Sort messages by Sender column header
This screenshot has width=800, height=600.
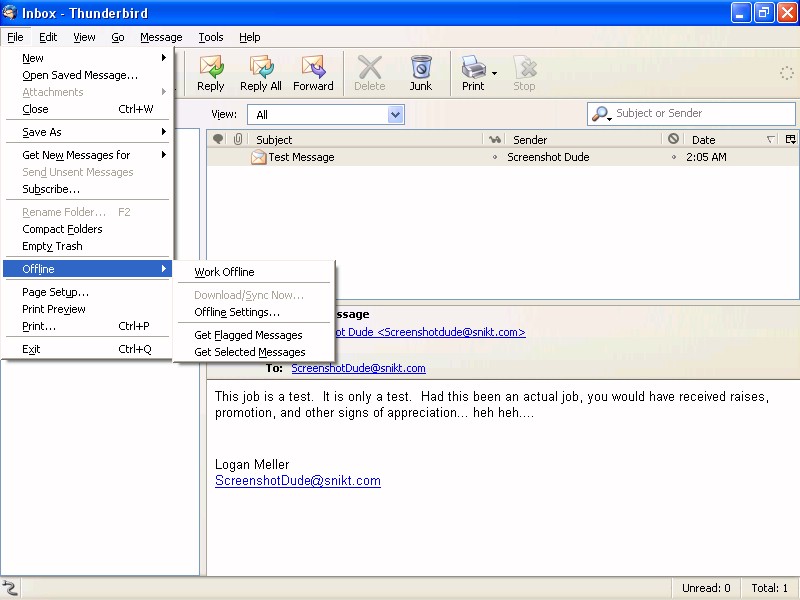pyautogui.click(x=583, y=139)
